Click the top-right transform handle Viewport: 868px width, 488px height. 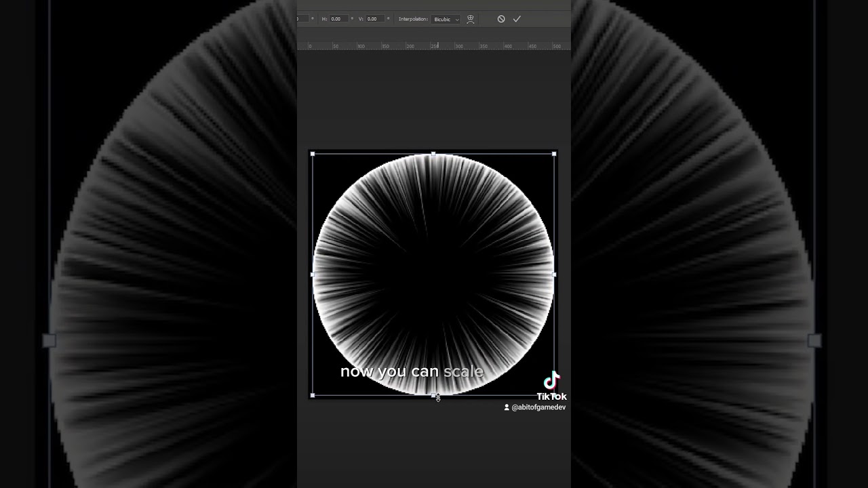pyautogui.click(x=554, y=154)
